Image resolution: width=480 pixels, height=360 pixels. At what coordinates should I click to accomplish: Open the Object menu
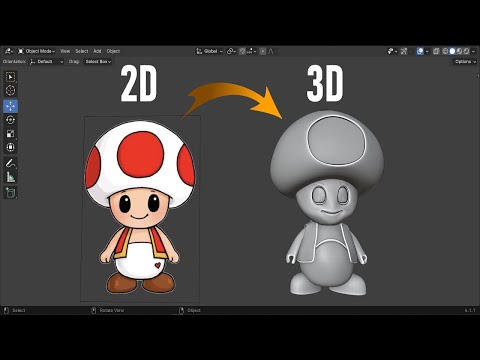pyautogui.click(x=113, y=51)
